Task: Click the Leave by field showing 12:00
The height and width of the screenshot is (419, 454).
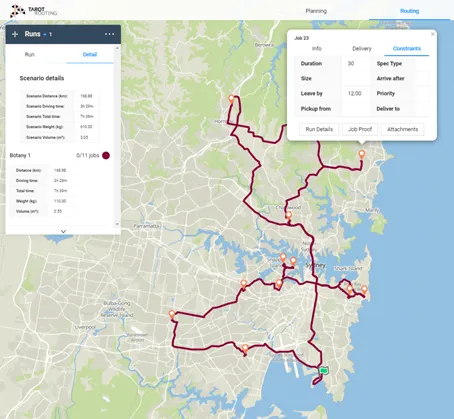Action: point(356,94)
